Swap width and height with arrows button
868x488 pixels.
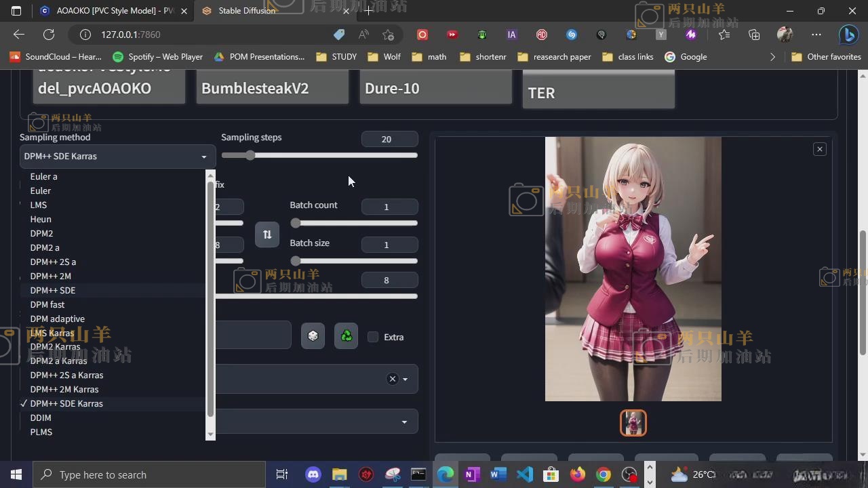(x=267, y=235)
